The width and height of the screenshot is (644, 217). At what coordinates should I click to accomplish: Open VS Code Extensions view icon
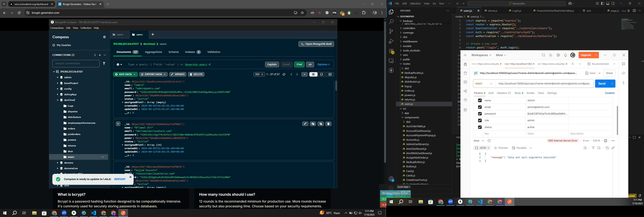[x=391, y=51]
